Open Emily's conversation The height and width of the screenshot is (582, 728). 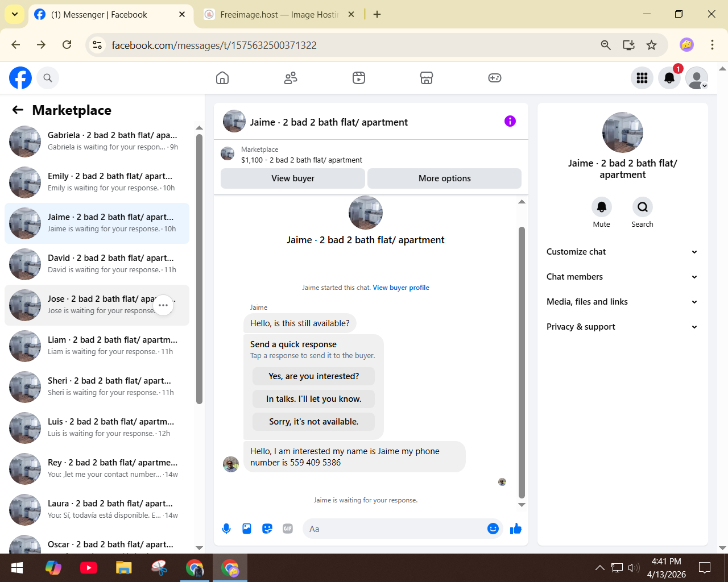point(97,182)
